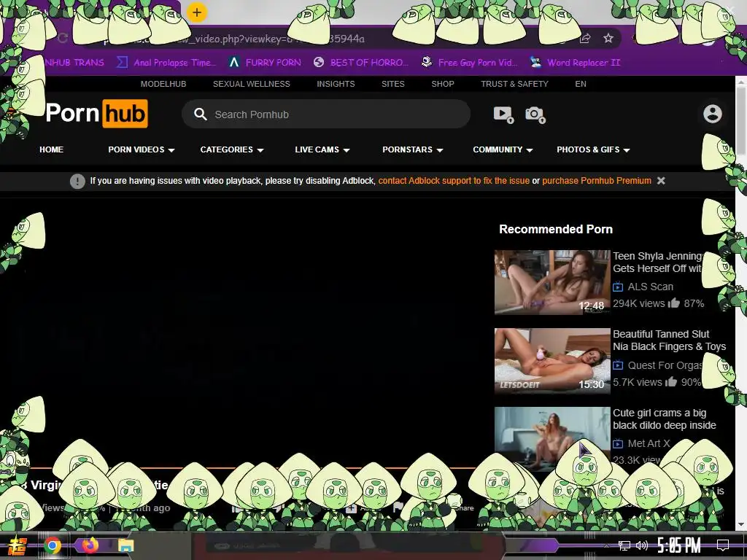The width and height of the screenshot is (747, 560).
Task: Expand the PHOTOS & GIFS dropdown menu
Action: [593, 149]
